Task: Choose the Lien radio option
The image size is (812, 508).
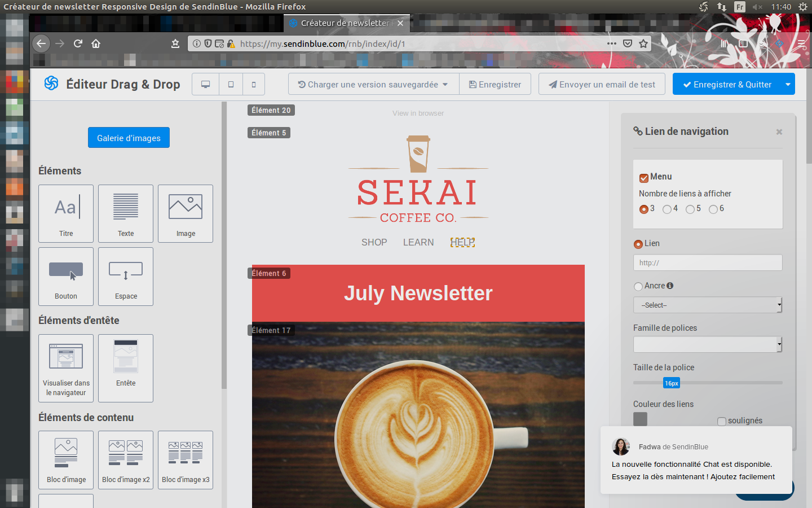Action: coord(638,244)
